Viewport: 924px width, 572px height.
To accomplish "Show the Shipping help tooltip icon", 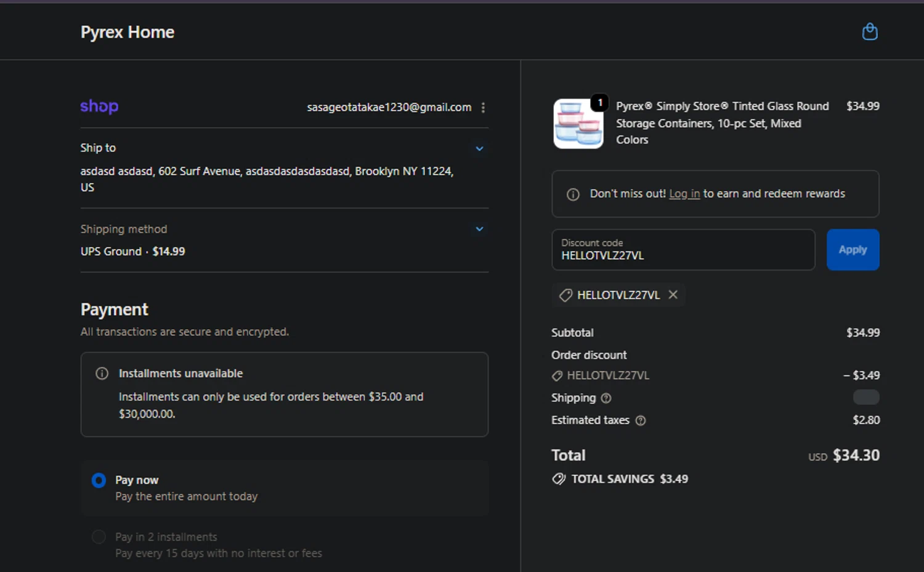I will point(606,398).
